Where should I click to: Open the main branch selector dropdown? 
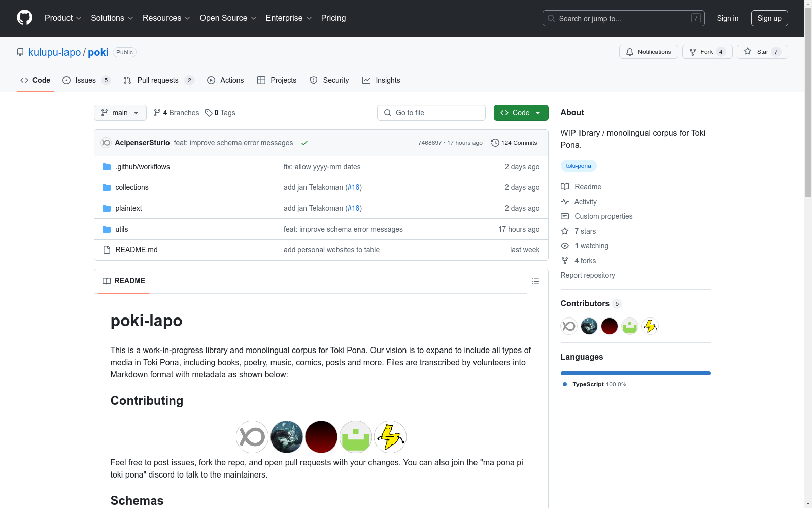[120, 113]
